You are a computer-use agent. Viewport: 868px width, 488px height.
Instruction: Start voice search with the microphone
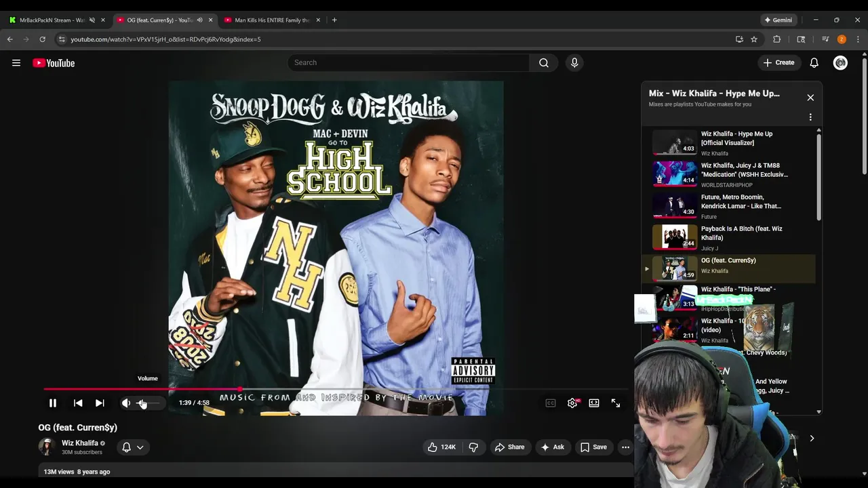(x=574, y=62)
